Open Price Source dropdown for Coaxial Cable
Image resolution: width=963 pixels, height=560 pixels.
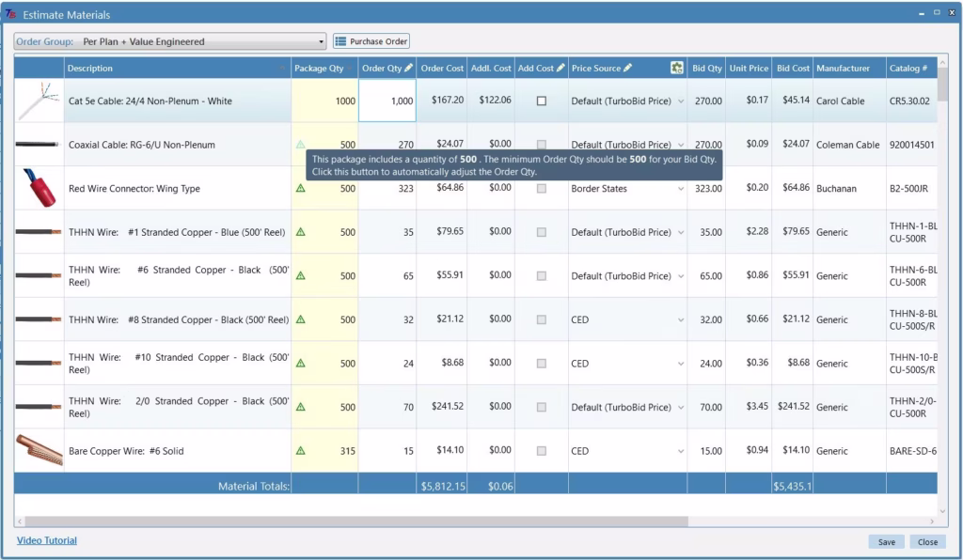click(x=681, y=145)
